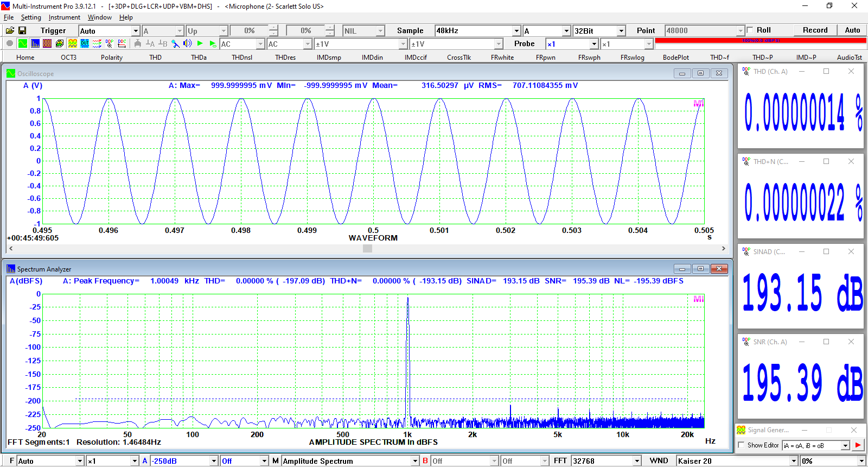Viewport: 868px width, 467px height.
Task: Click the Oscilloscope panel title icon
Action: [11, 73]
